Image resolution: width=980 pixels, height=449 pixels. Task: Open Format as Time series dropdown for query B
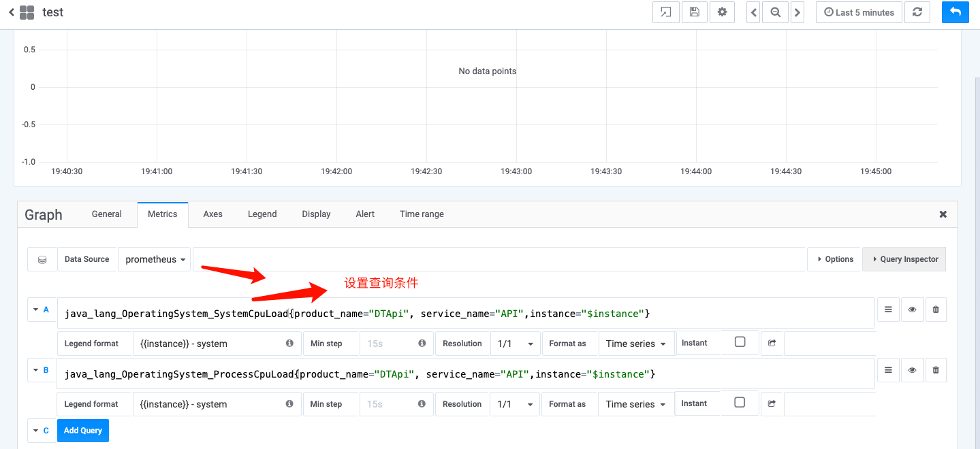click(635, 404)
